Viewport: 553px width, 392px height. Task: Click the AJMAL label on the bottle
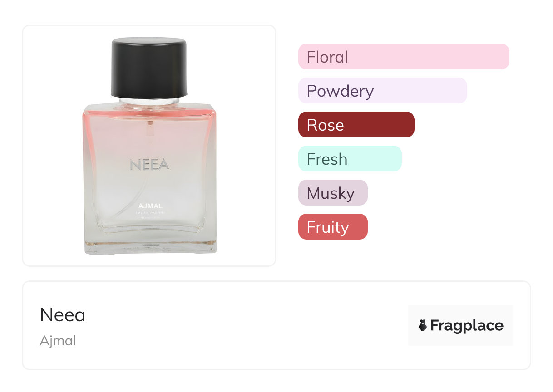tap(149, 206)
